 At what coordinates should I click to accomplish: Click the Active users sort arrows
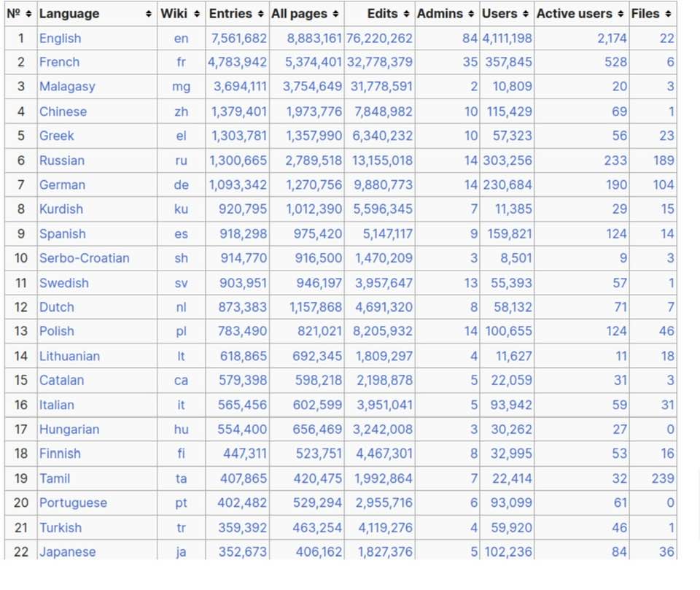coord(621,14)
